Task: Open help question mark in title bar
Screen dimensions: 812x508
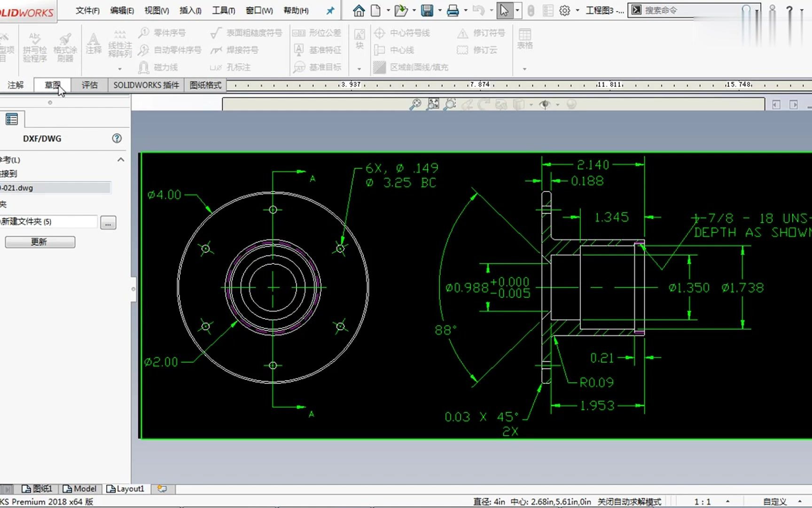Action: (x=789, y=10)
